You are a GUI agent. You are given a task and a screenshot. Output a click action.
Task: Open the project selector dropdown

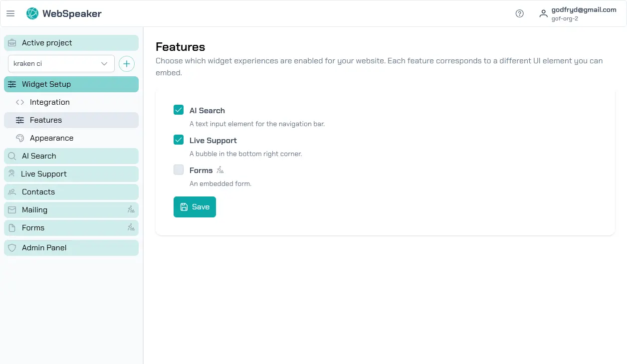(x=104, y=64)
